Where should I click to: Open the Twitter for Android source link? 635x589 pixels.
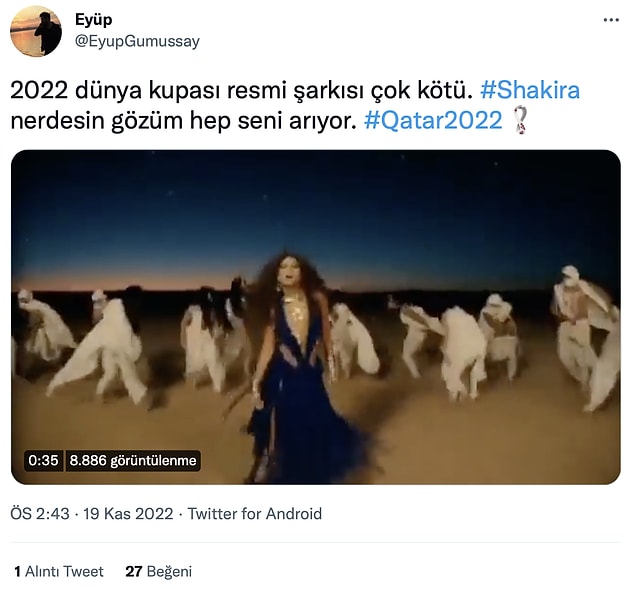pos(254,514)
